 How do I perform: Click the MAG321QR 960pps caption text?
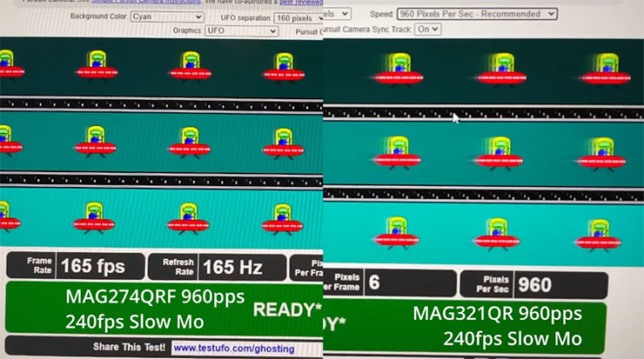[x=498, y=314]
